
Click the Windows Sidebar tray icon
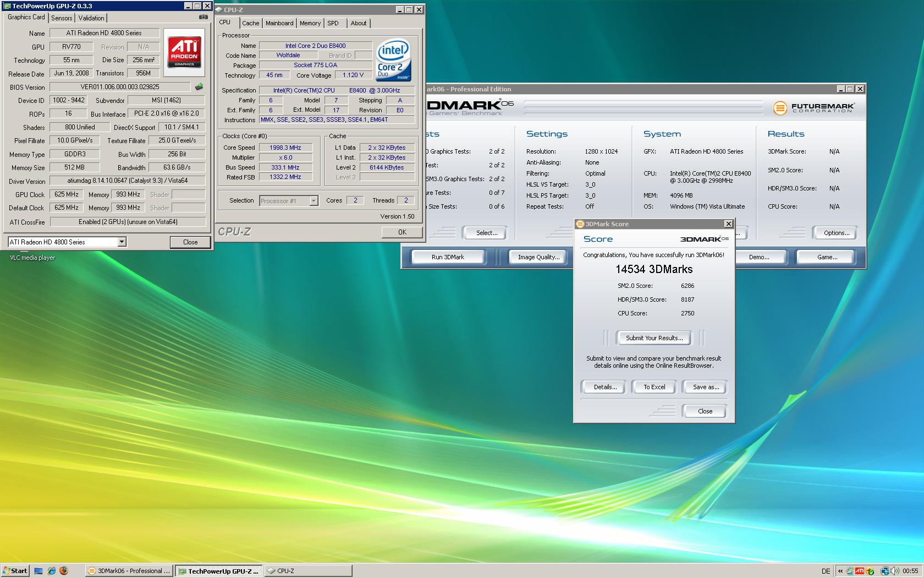[850, 571]
